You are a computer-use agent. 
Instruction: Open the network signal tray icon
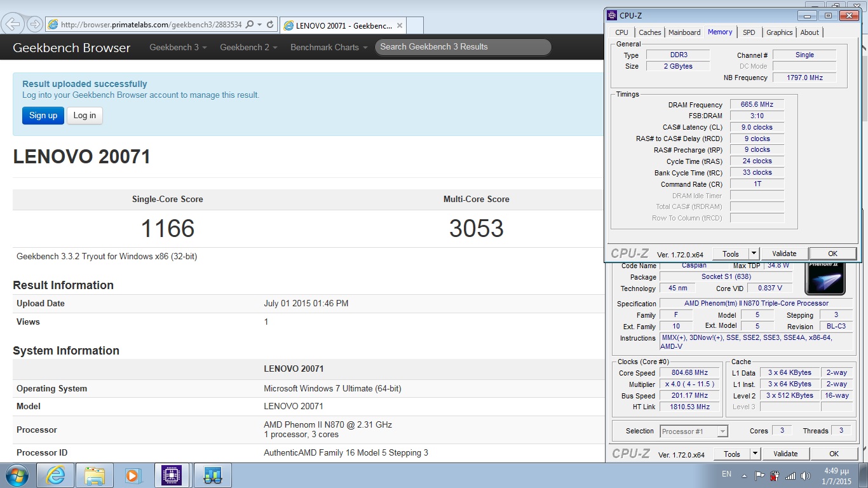[790, 475]
